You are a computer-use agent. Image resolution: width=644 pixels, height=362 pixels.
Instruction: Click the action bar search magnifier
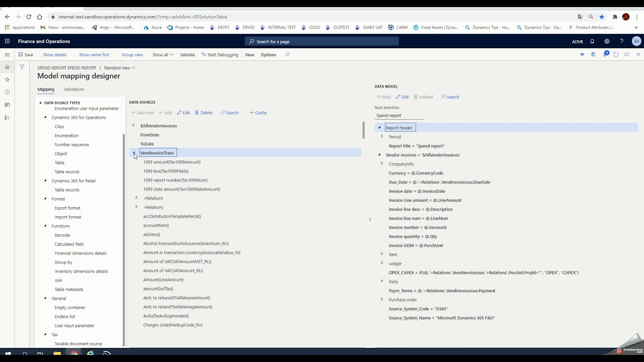pos(287,54)
